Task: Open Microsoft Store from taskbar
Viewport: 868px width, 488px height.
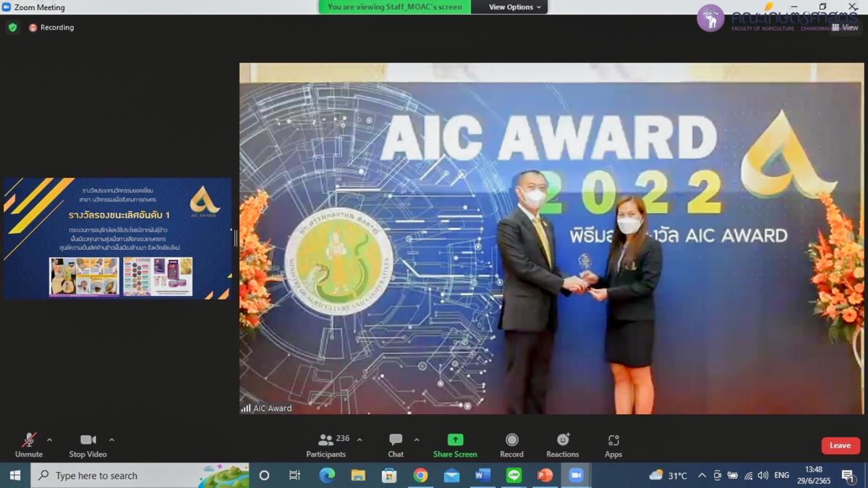Action: click(389, 476)
